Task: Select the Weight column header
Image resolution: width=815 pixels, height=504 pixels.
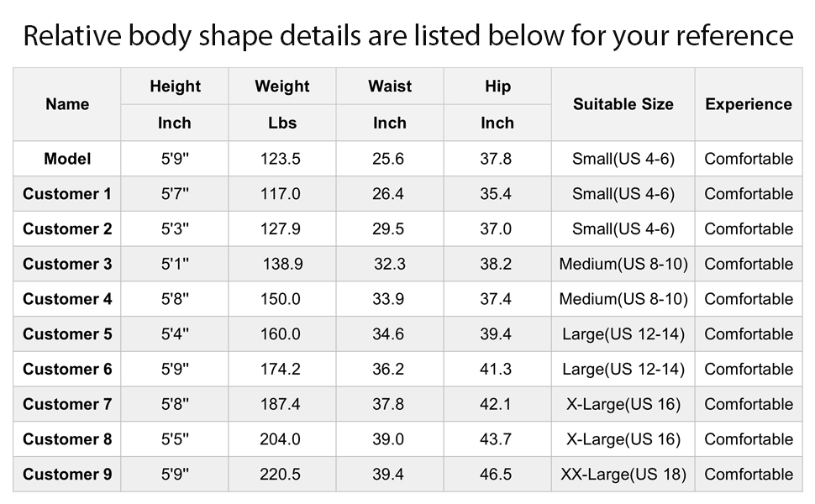Action: pyautogui.click(x=282, y=87)
